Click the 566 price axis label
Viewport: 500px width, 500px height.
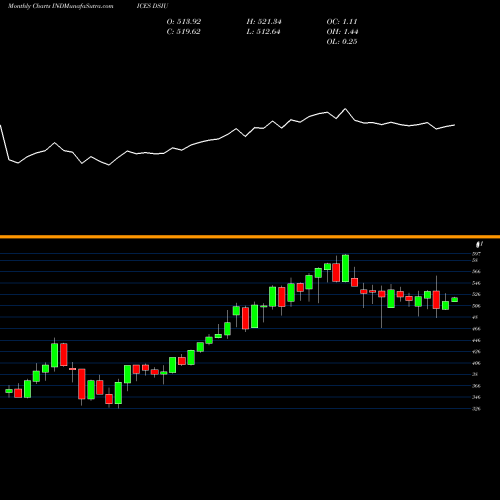click(477, 272)
